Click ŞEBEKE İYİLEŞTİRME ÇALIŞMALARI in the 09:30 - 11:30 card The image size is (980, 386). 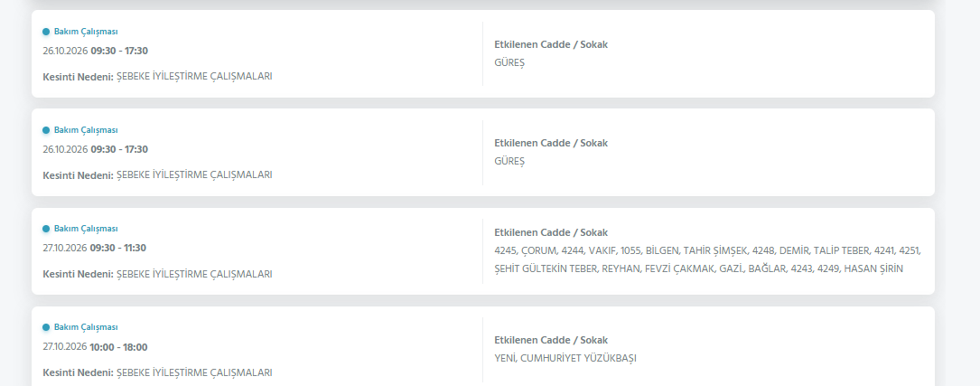tap(194, 274)
